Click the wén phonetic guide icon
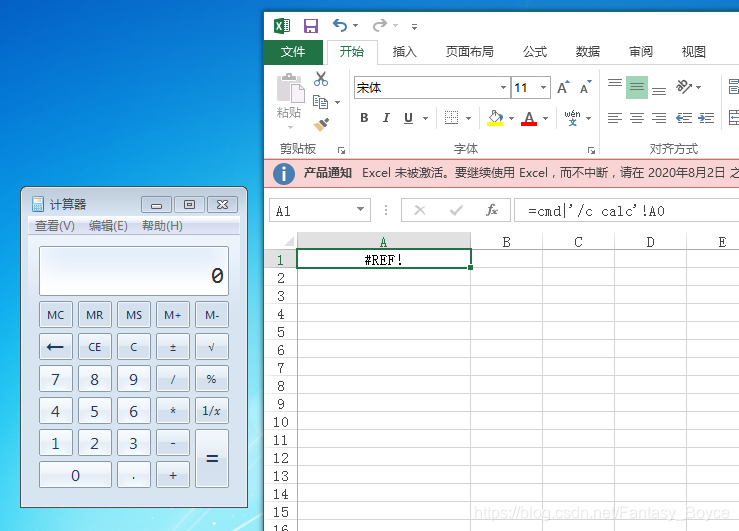Image resolution: width=739 pixels, height=531 pixels. 572,118
